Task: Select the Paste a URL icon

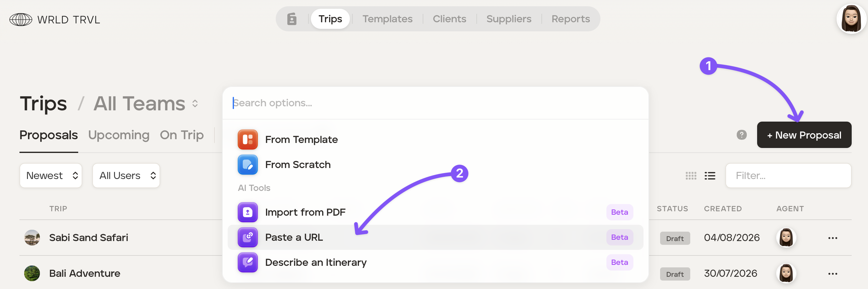Action: pos(248,238)
